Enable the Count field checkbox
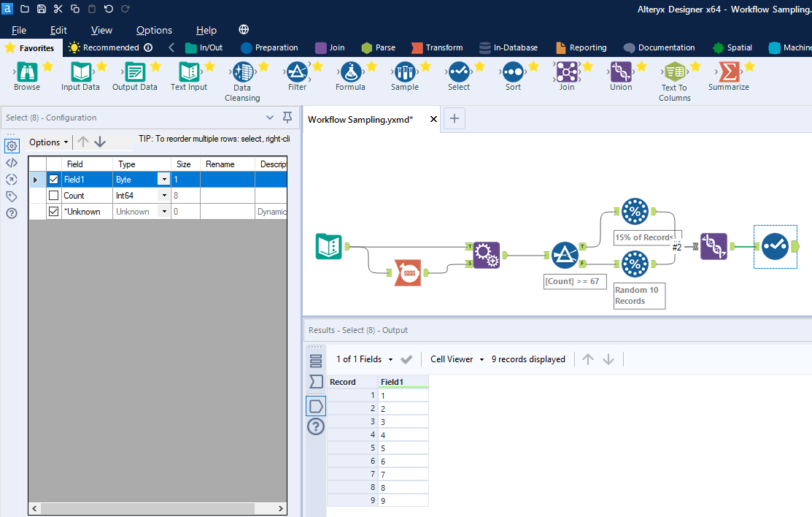Image resolution: width=812 pixels, height=517 pixels. coord(53,195)
